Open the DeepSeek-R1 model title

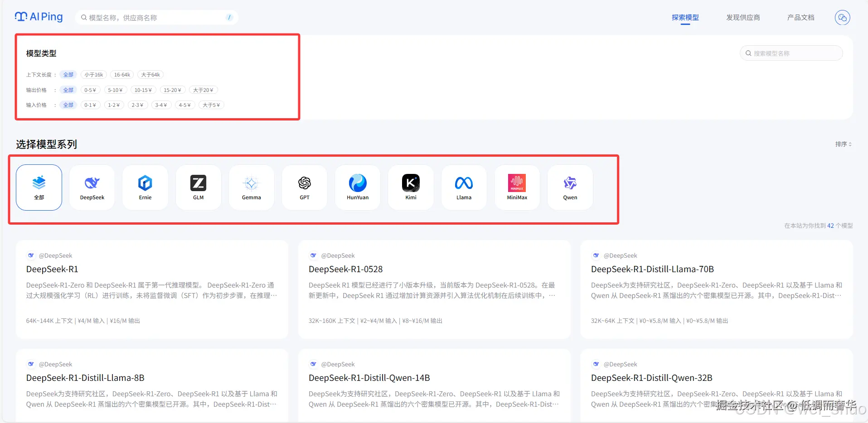click(52, 269)
